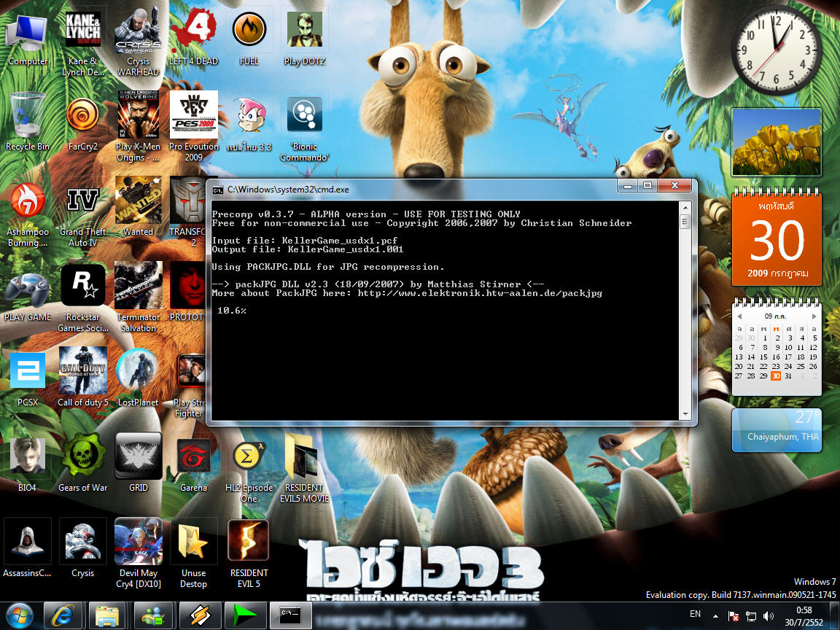The height and width of the screenshot is (630, 840).
Task: Maximize the cmd.exe window
Action: (647, 185)
